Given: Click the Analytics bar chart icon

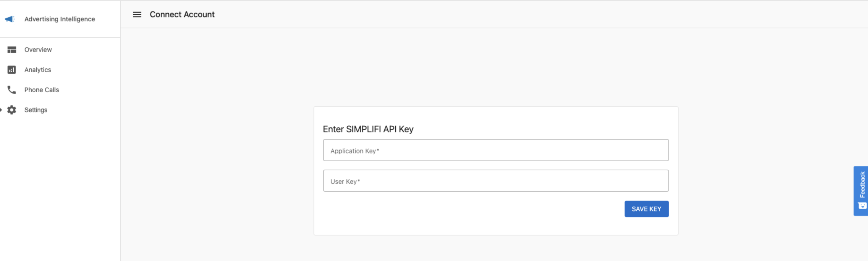Looking at the screenshot, I should coord(11,70).
